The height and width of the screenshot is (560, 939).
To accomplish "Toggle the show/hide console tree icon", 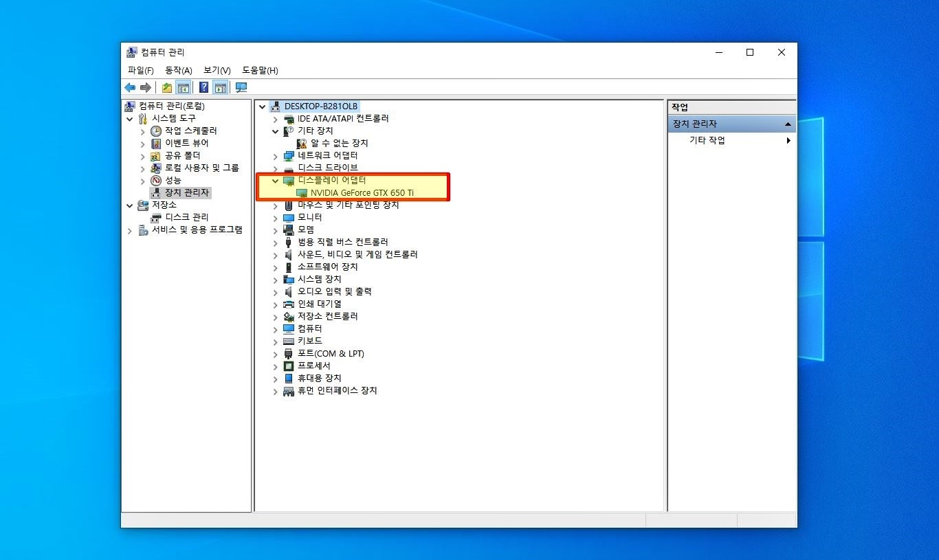I will pyautogui.click(x=183, y=87).
